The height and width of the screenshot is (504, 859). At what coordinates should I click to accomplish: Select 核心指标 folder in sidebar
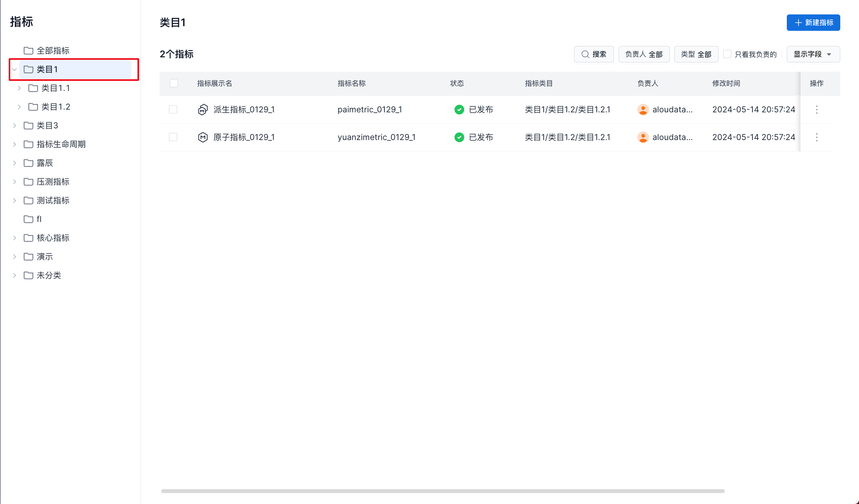[53, 238]
